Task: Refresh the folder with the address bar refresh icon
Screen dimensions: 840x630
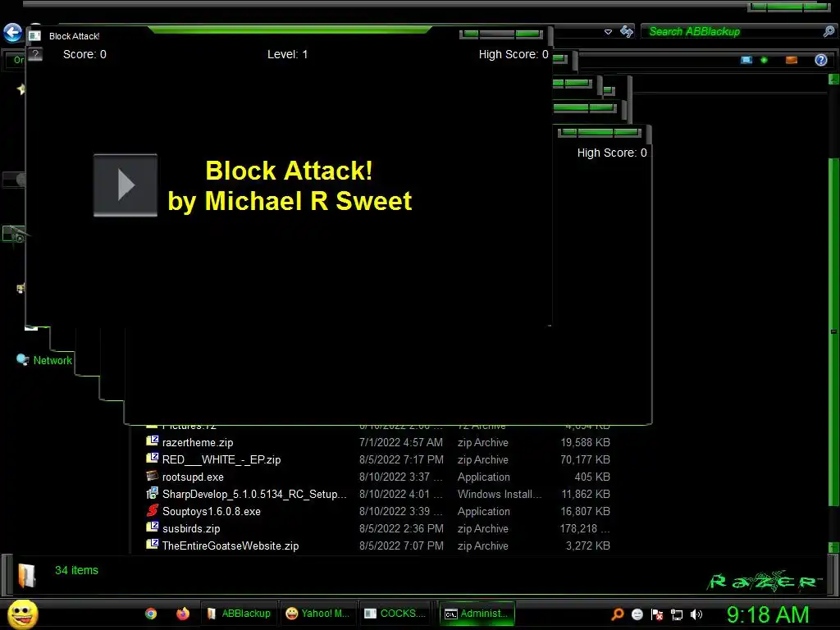Action: click(626, 32)
